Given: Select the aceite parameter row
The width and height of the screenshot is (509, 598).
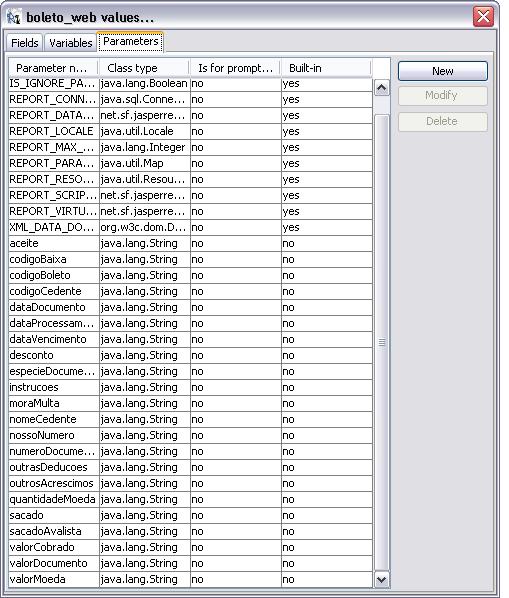Looking at the screenshot, I should coord(190,243).
